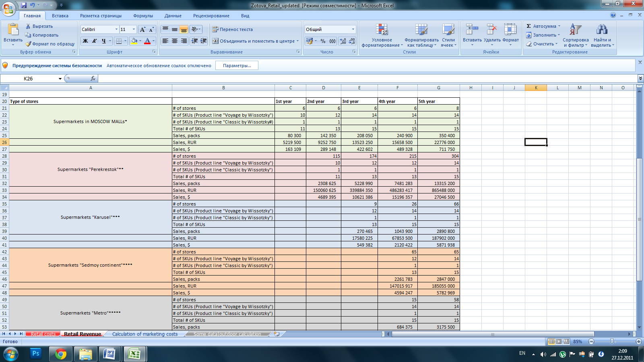Align cell text right
This screenshot has height=362, width=644.
point(184,41)
